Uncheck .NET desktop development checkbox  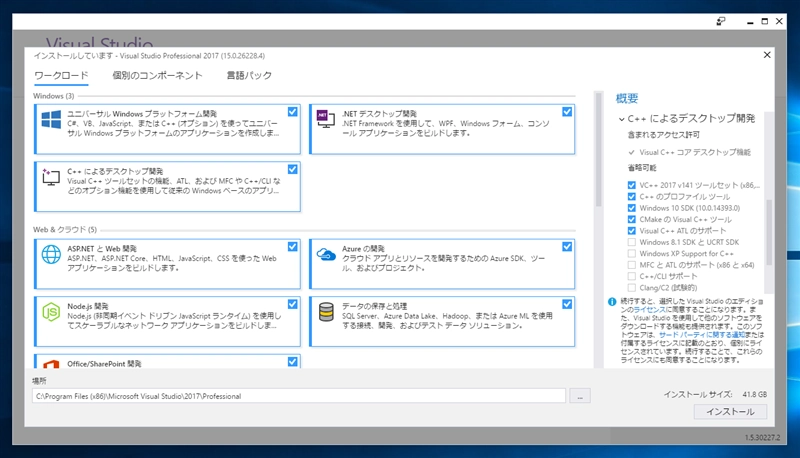567,112
